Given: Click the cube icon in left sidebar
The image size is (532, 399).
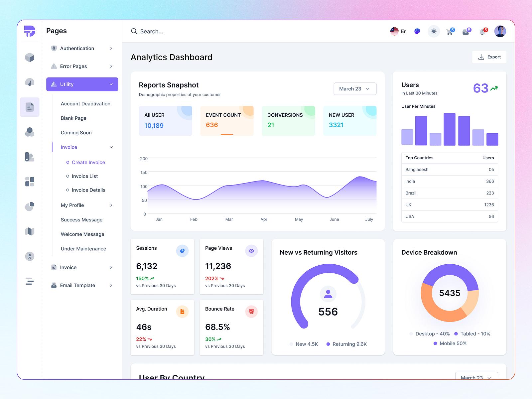Looking at the screenshot, I should pyautogui.click(x=30, y=58).
